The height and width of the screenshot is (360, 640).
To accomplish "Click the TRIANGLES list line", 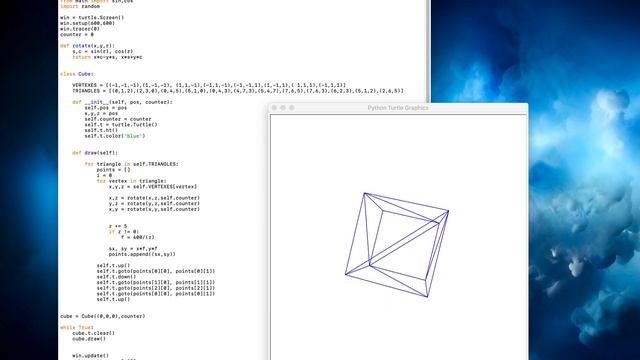I will pos(238,91).
